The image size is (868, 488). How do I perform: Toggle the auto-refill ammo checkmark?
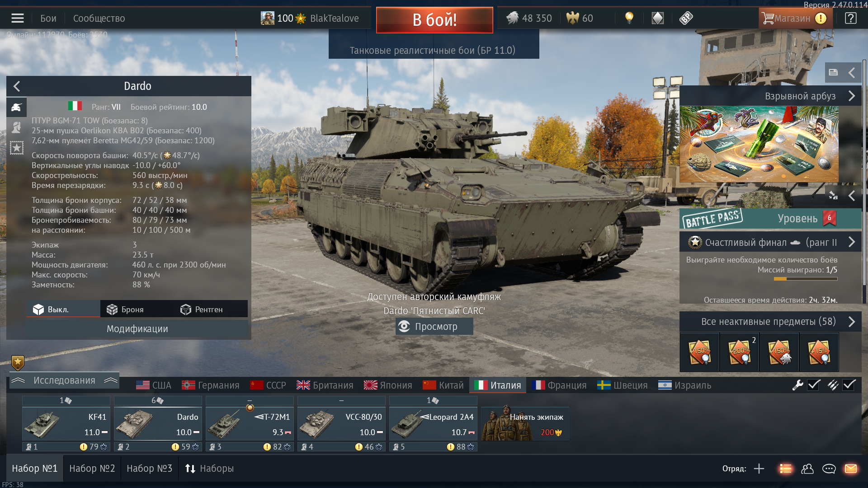(849, 385)
